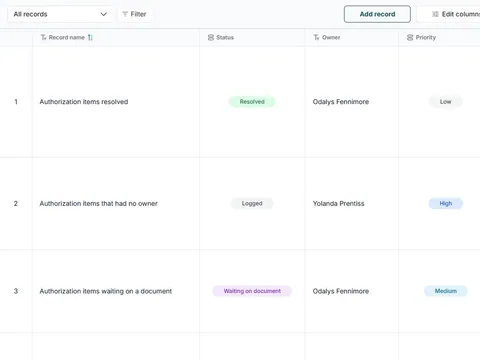Click the Low priority badge
480x360 pixels.
(x=445, y=102)
